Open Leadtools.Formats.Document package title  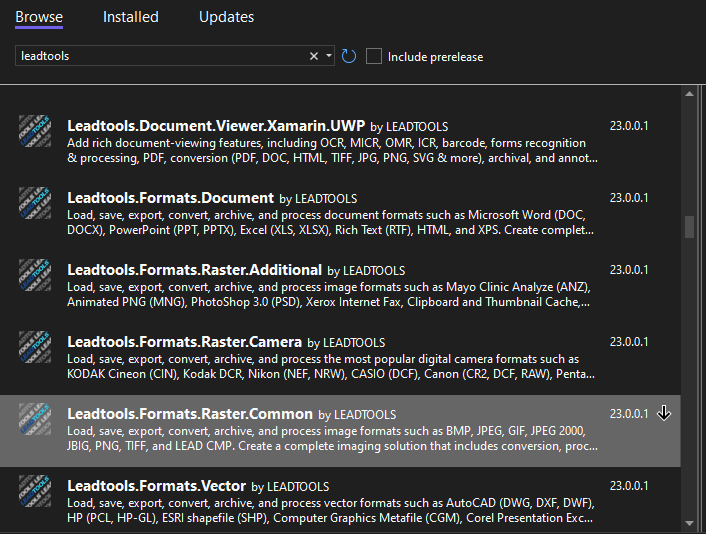pyautogui.click(x=170, y=198)
